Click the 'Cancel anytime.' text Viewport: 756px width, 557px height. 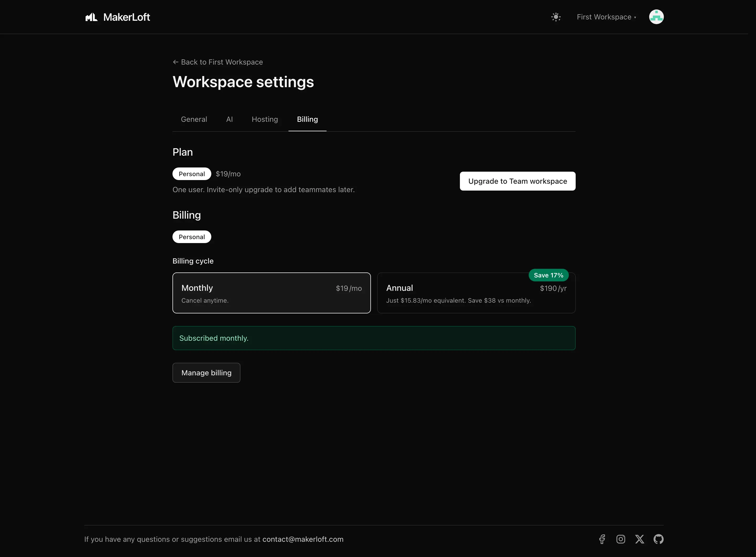click(205, 300)
